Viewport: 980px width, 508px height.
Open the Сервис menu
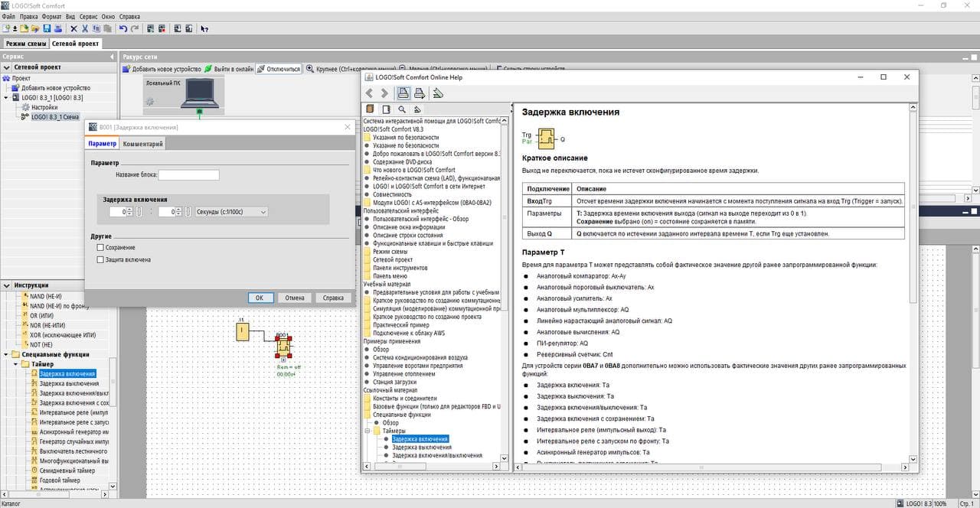(x=88, y=16)
